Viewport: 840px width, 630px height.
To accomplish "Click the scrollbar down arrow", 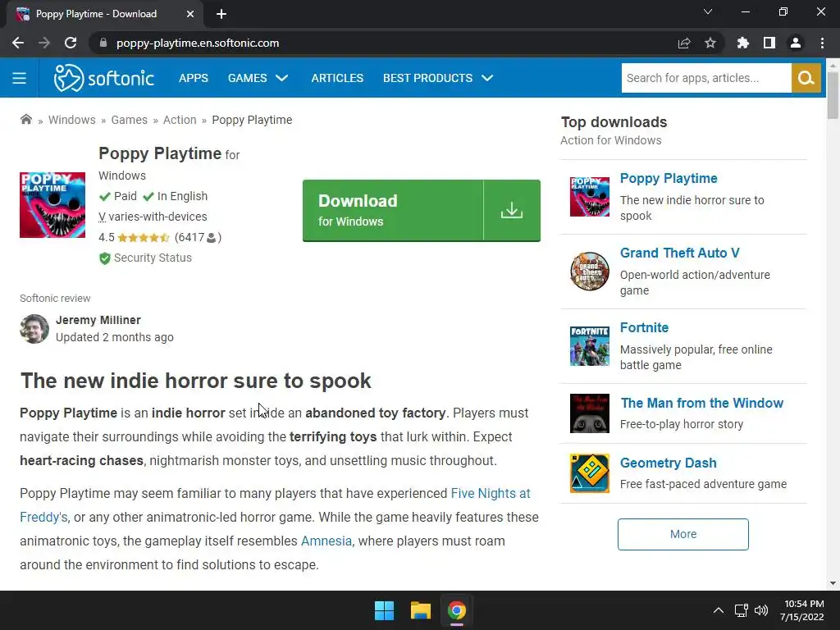I will [x=833, y=583].
